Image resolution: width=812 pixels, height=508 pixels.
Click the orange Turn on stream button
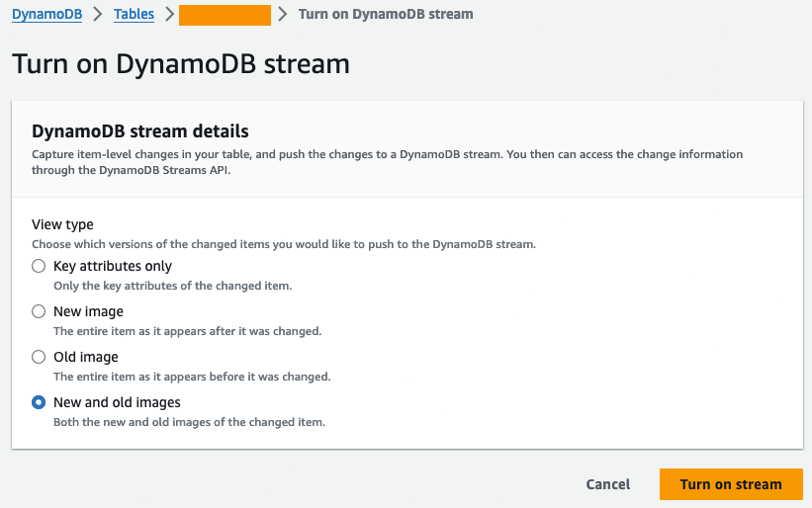point(731,484)
